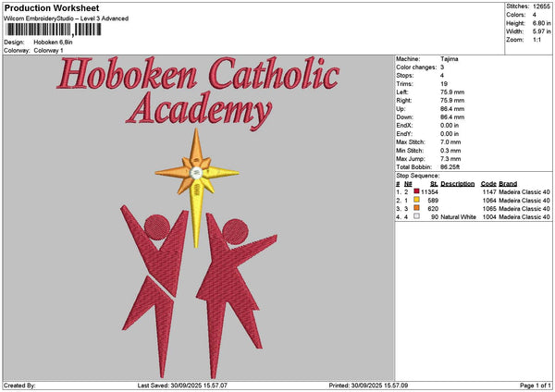Click the Page 1 of 1 footer text
The height and width of the screenshot is (392, 555).
(531, 386)
